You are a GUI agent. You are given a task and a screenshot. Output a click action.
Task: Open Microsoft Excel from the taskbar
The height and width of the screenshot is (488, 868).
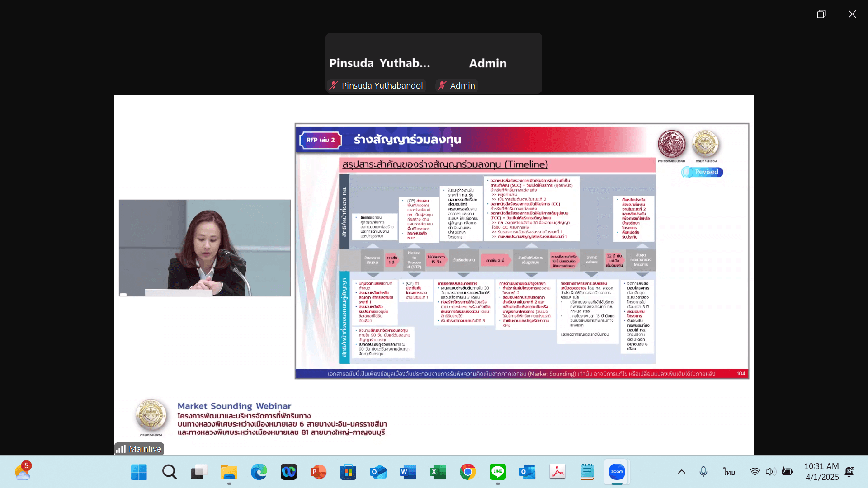[438, 472]
